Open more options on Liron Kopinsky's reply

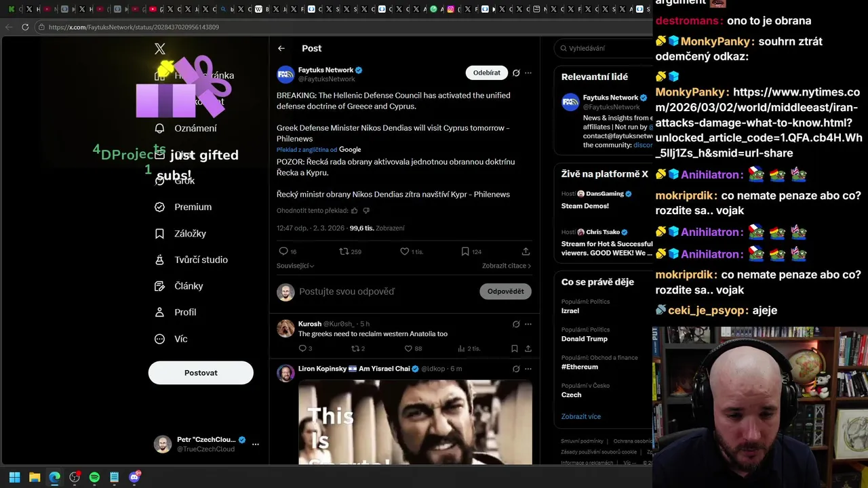click(x=528, y=369)
